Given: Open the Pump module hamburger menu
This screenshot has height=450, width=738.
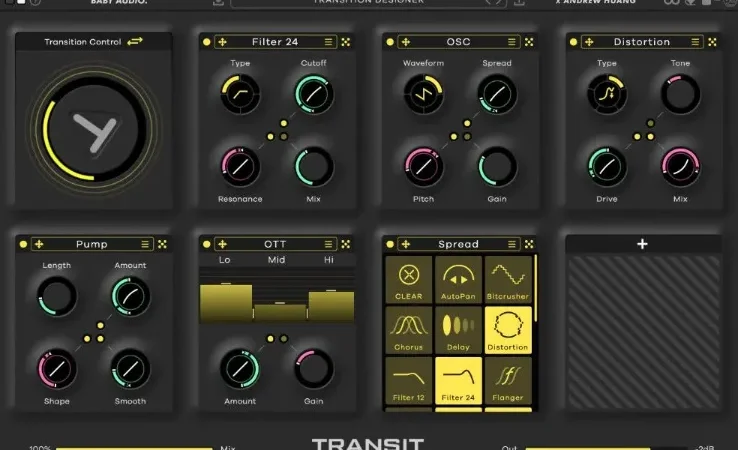Looking at the screenshot, I should (x=145, y=244).
